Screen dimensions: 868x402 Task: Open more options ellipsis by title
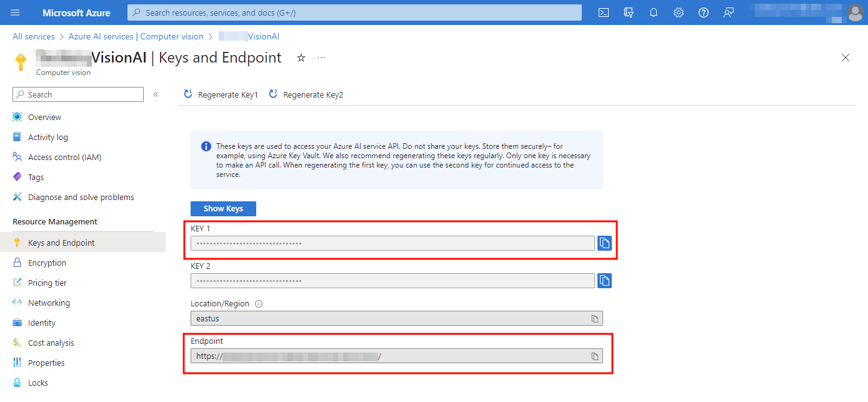321,58
